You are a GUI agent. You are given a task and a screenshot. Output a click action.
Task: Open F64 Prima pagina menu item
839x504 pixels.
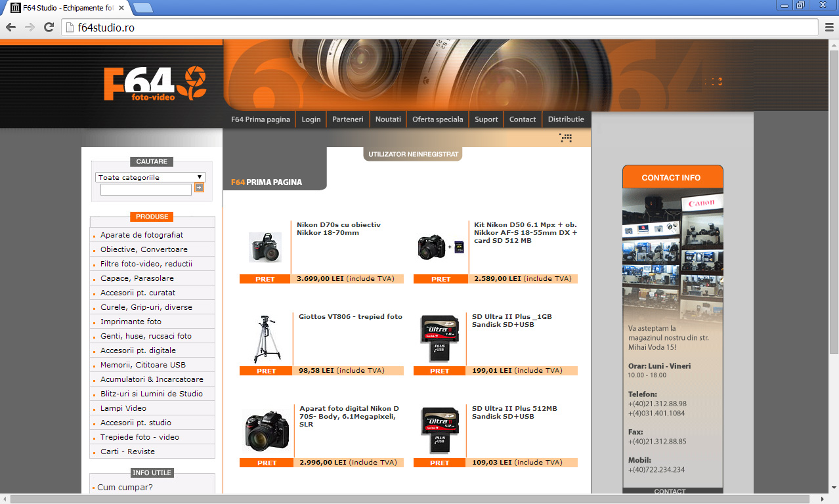[x=261, y=119]
